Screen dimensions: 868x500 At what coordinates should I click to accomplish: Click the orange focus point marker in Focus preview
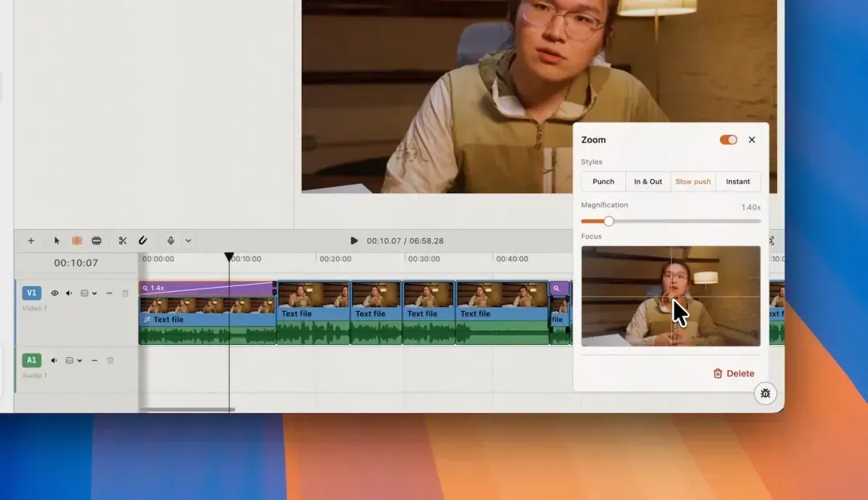click(670, 300)
